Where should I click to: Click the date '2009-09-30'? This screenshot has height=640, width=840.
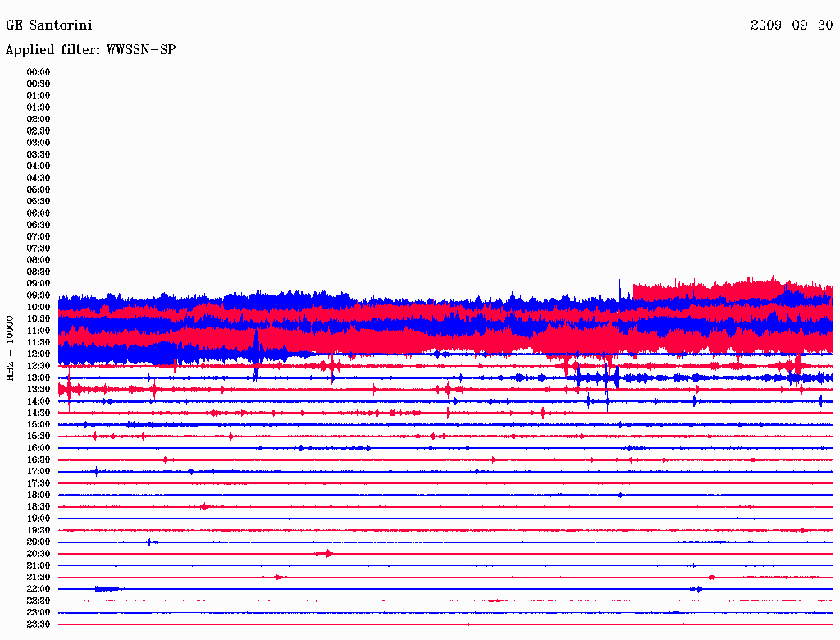click(x=792, y=25)
